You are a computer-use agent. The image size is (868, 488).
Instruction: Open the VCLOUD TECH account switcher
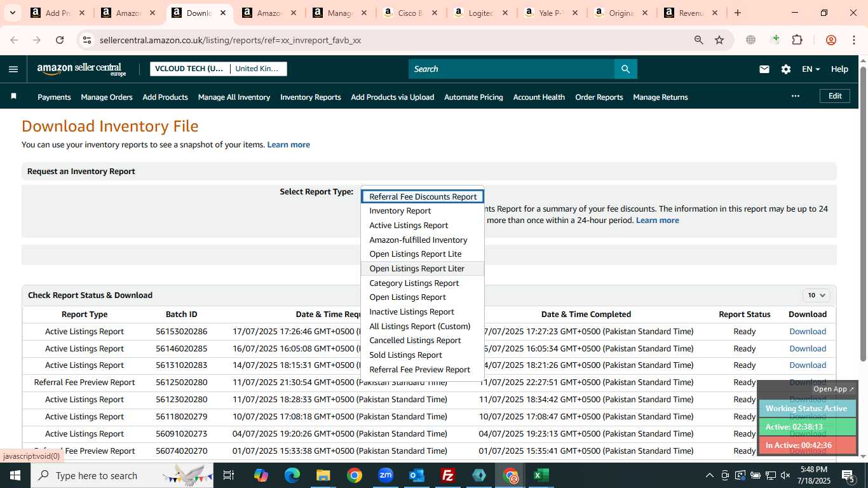218,69
